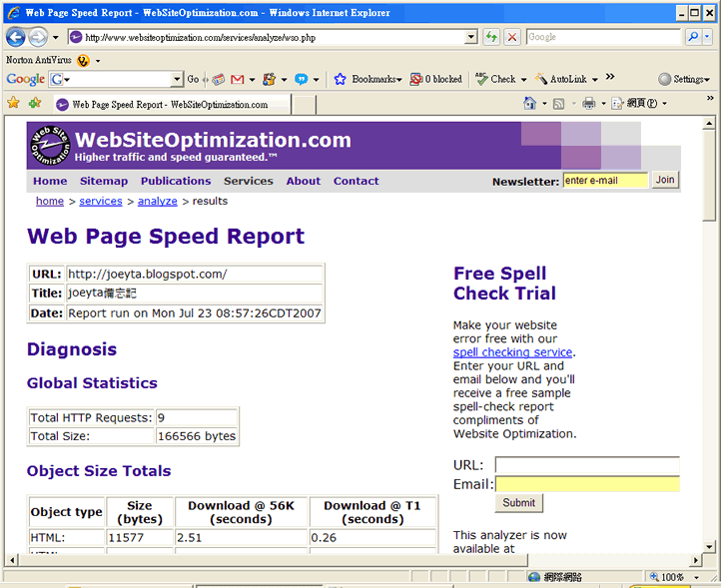Open the recent pages dropdown beside Forward
The image size is (721, 588).
coord(55,37)
